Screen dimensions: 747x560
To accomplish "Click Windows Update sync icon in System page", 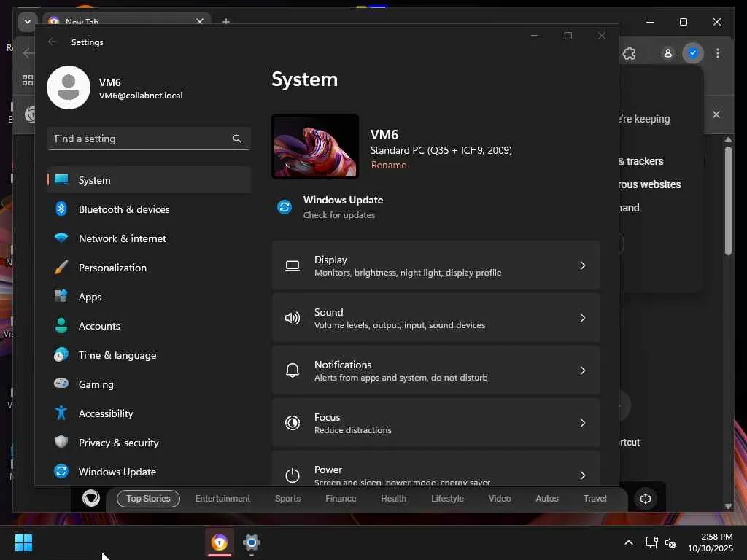I will click(x=285, y=207).
